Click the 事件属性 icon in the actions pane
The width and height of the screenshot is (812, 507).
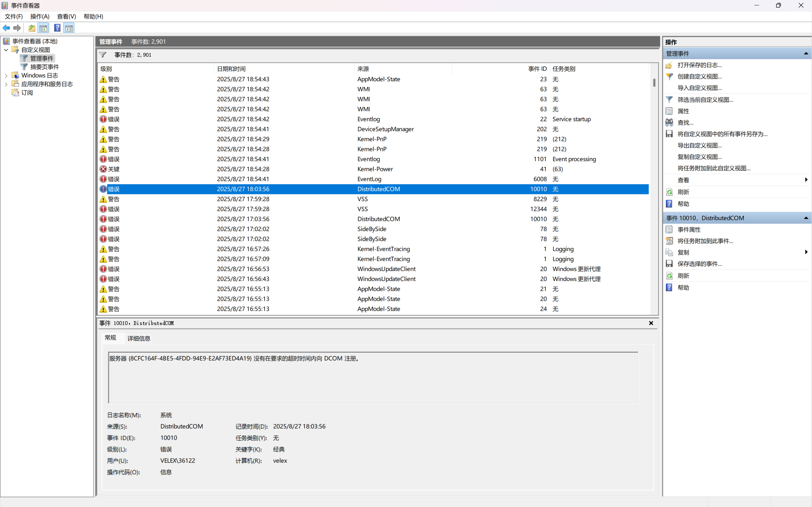(669, 229)
